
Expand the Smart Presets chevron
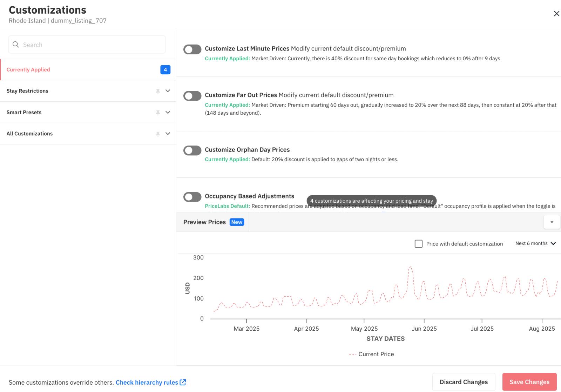[168, 112]
